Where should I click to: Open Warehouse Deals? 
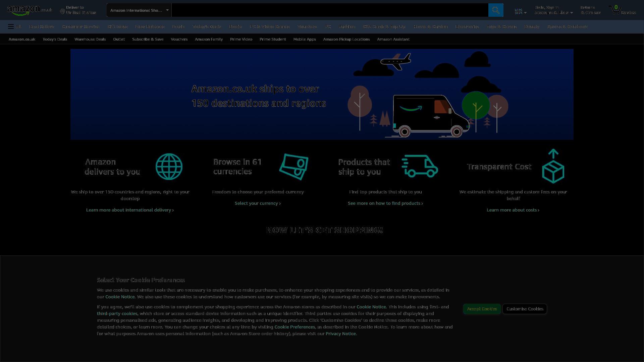tap(90, 39)
